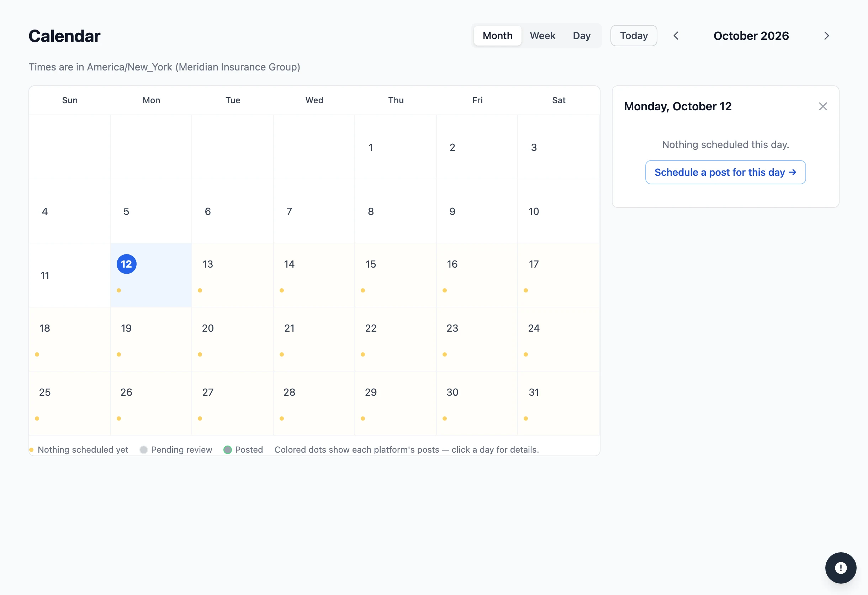View details for October 25
The width and height of the screenshot is (868, 595).
(x=70, y=404)
